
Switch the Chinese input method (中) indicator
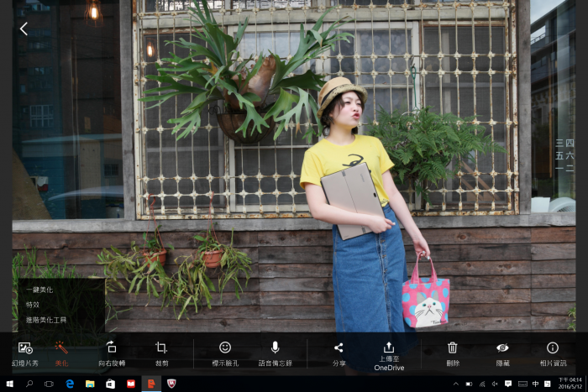(x=535, y=384)
